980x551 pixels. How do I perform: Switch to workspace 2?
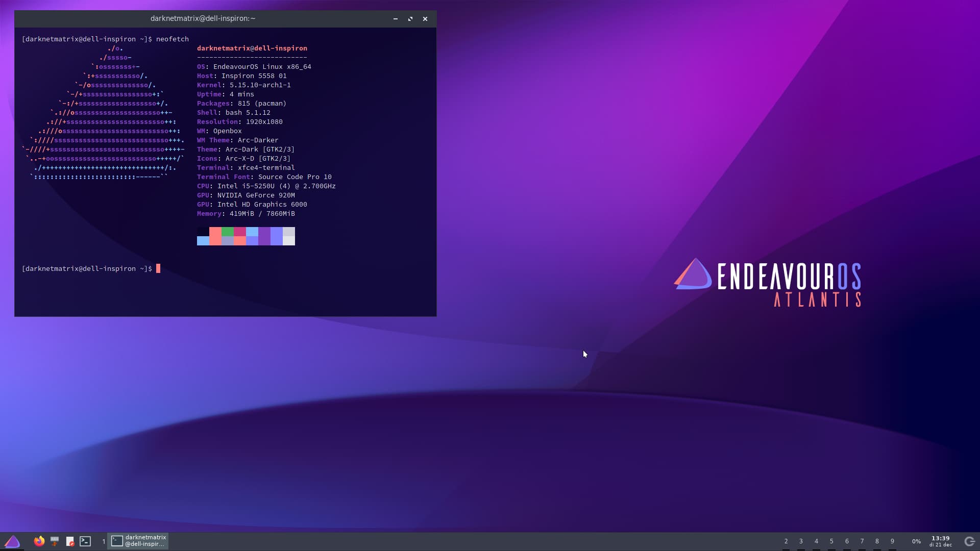tap(786, 541)
